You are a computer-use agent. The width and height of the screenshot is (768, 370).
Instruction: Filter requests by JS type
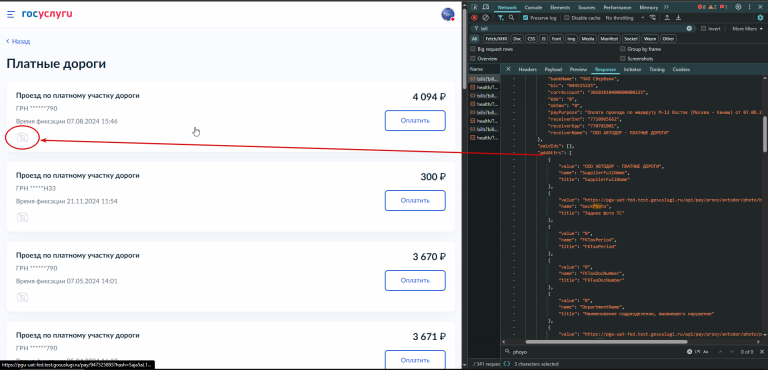coord(544,39)
